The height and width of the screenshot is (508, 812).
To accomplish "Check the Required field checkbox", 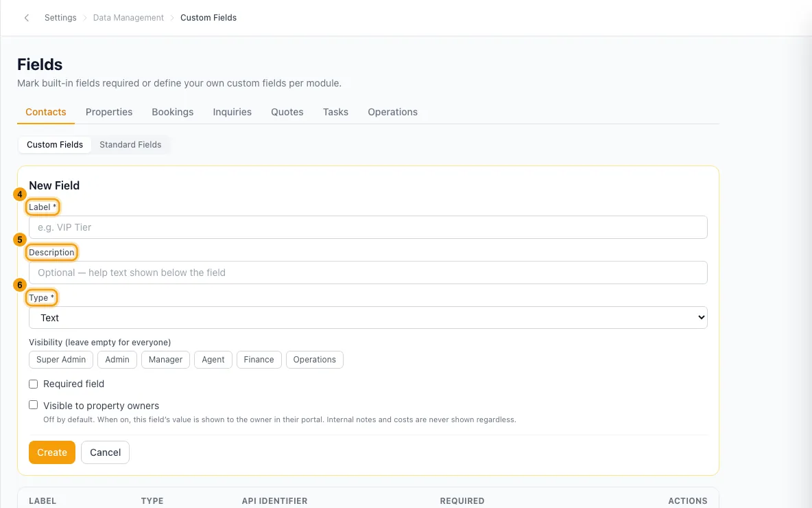I will tap(33, 384).
